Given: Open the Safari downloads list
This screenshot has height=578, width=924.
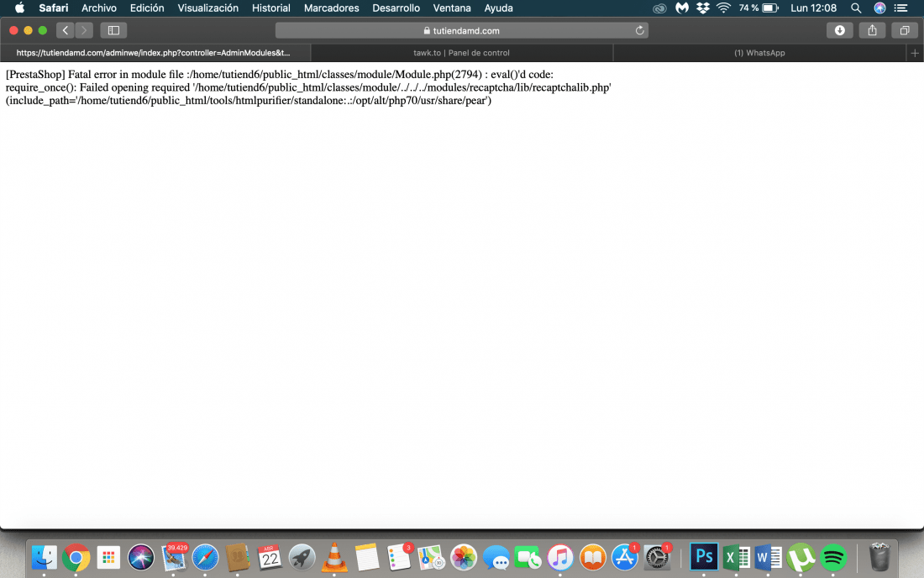Looking at the screenshot, I should coord(840,30).
